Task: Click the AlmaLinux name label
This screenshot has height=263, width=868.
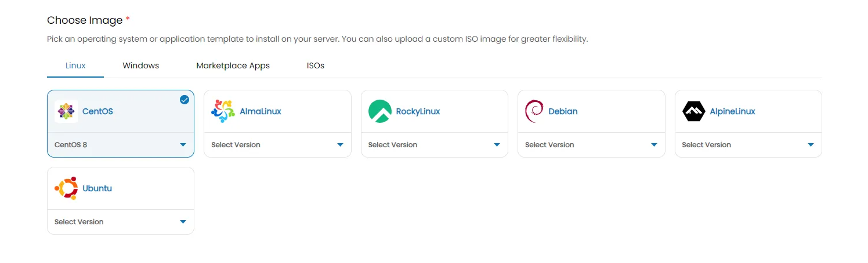Action: (261, 111)
